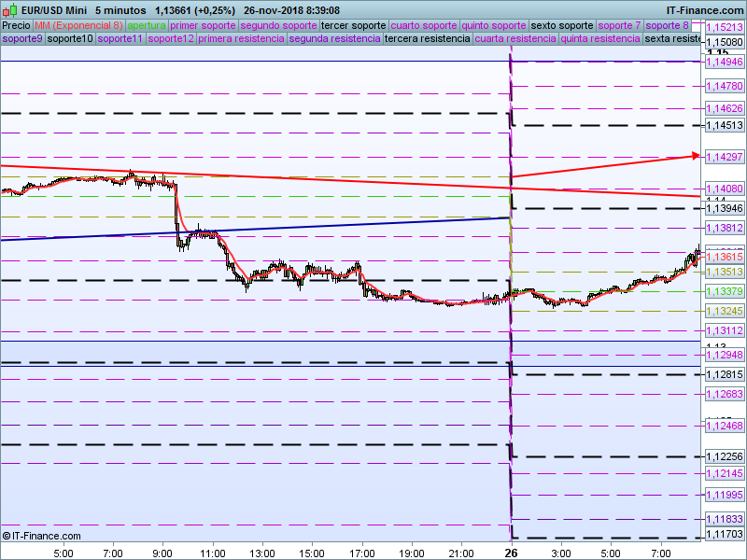Click the 'tercer soporte' legend label
The height and width of the screenshot is (560, 747).
[347, 25]
